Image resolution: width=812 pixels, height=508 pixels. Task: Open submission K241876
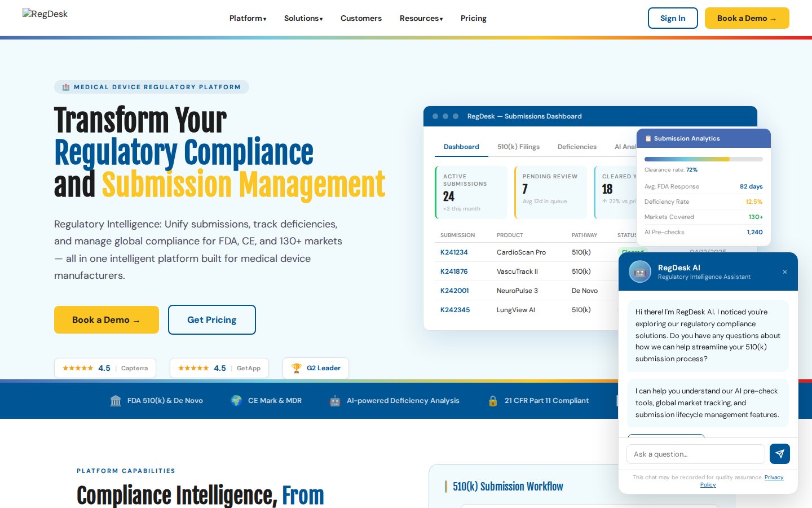[454, 271]
